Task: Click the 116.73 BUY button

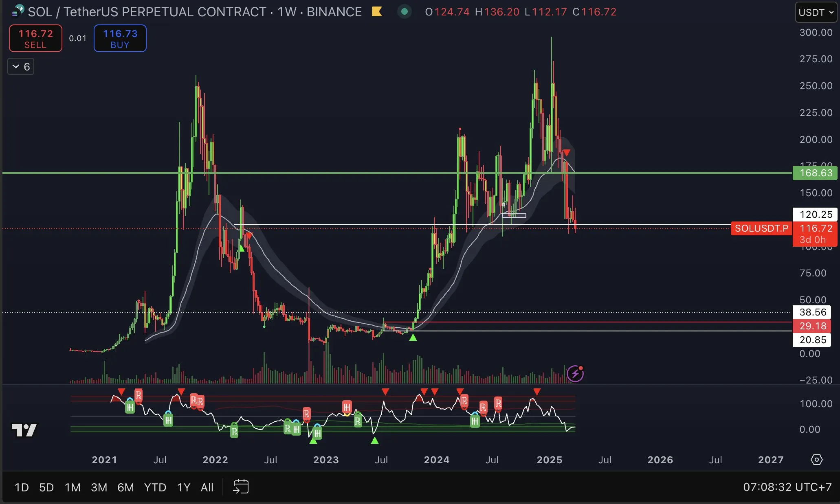Action: (120, 38)
